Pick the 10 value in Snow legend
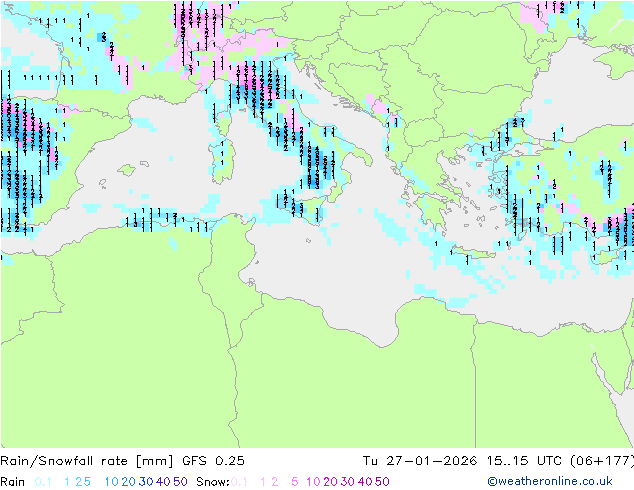The width and height of the screenshot is (634, 490). tap(313, 482)
